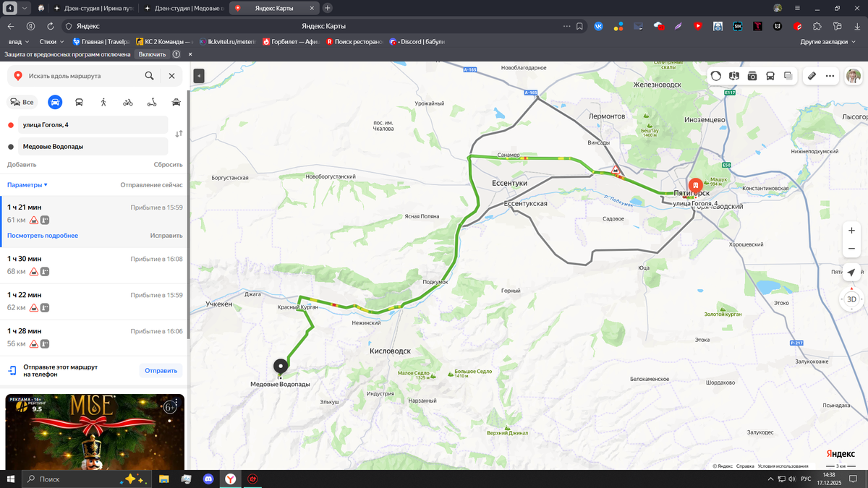868x488 pixels.
Task: Open the browser hamburger menu
Action: [x=798, y=8]
